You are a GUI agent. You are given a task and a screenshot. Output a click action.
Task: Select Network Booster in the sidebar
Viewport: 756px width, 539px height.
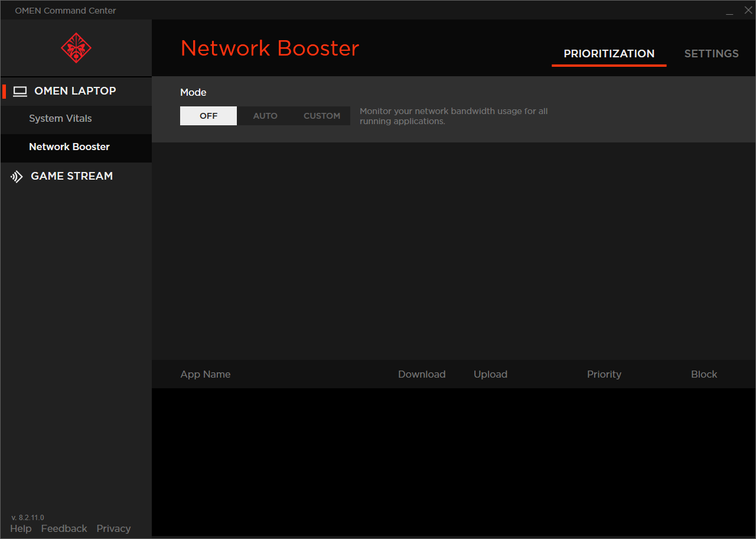[x=69, y=147]
